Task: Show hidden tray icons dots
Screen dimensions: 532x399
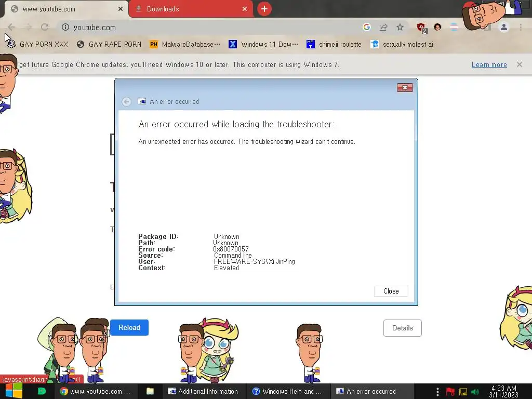Action: pyautogui.click(x=437, y=392)
